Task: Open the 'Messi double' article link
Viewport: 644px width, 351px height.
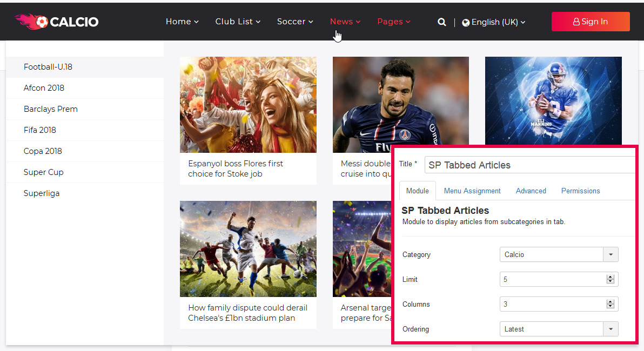Action: (366, 168)
